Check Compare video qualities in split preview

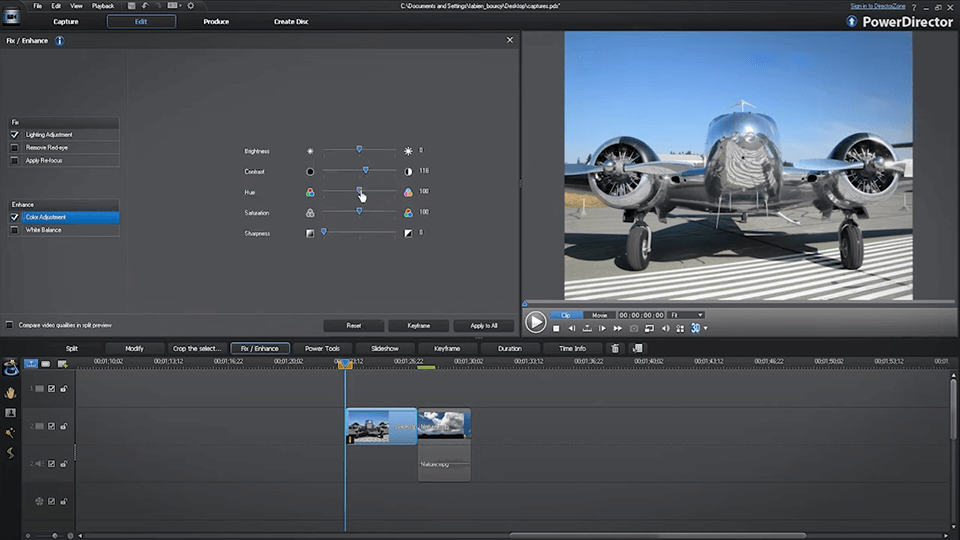point(10,325)
